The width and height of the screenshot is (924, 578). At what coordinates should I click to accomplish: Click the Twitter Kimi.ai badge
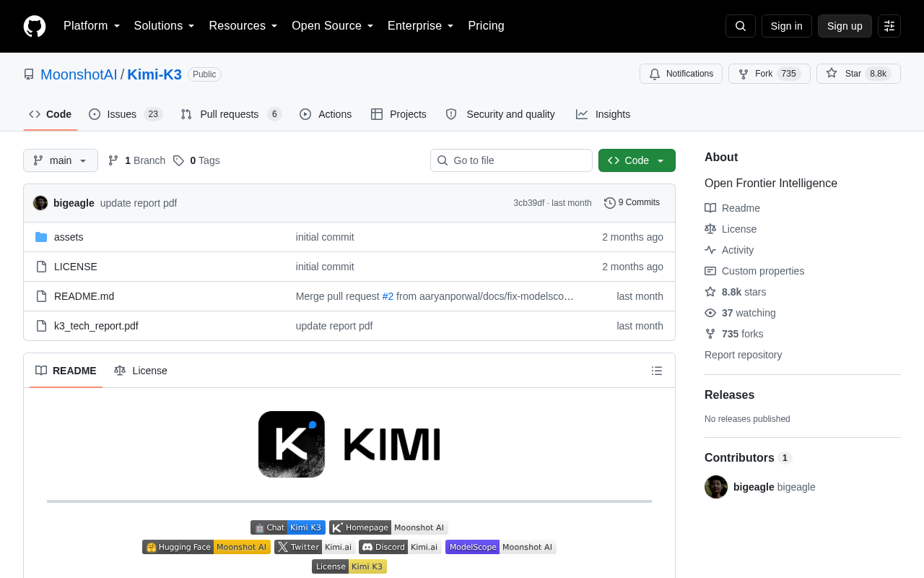[x=315, y=547]
